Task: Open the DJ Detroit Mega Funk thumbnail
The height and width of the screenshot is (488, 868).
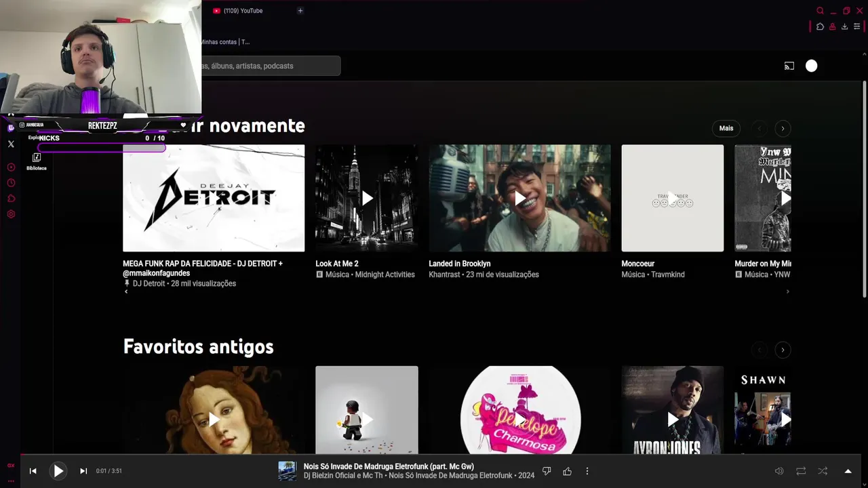Action: (214, 198)
